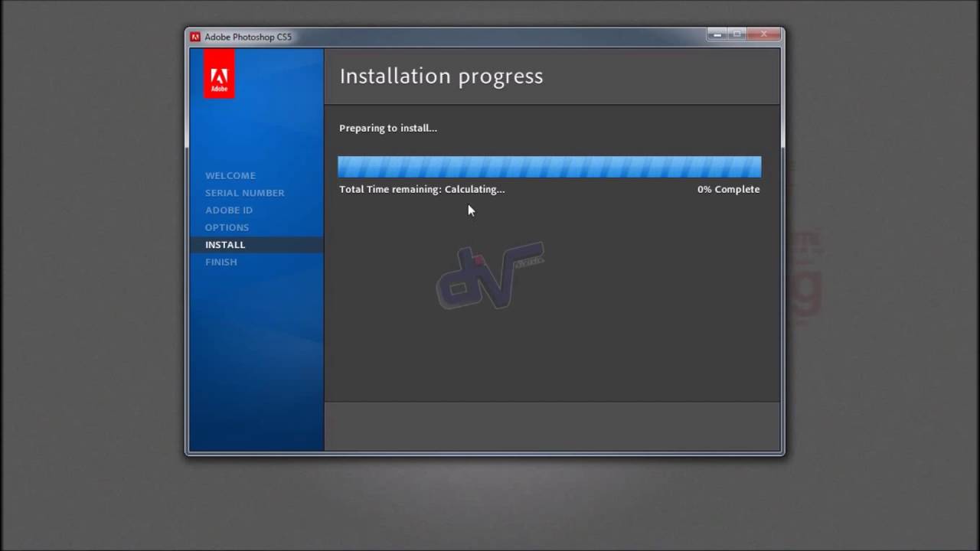Image resolution: width=980 pixels, height=551 pixels.
Task: Click the installation progress bar
Action: [550, 167]
